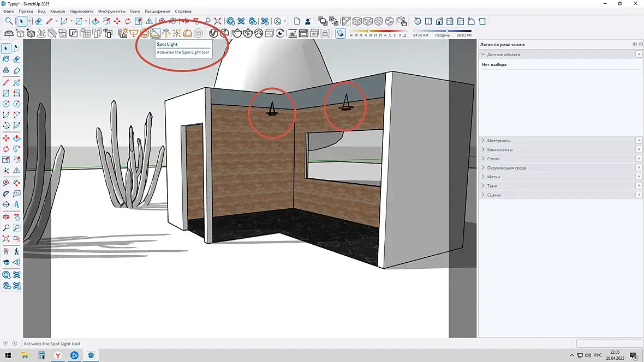
Task: Collapse the Данные объекта panel
Action: pos(483,54)
